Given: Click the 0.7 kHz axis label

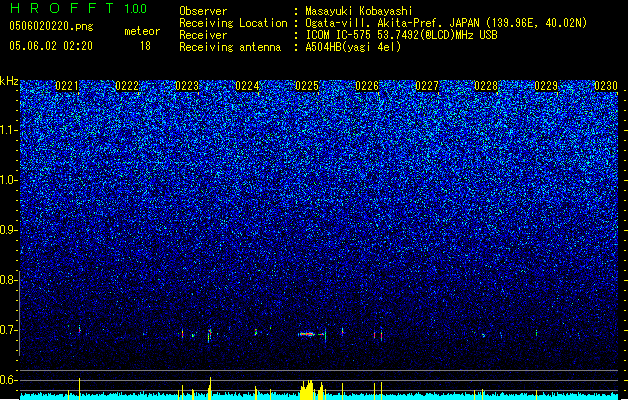Looking at the screenshot, I should (9, 330).
